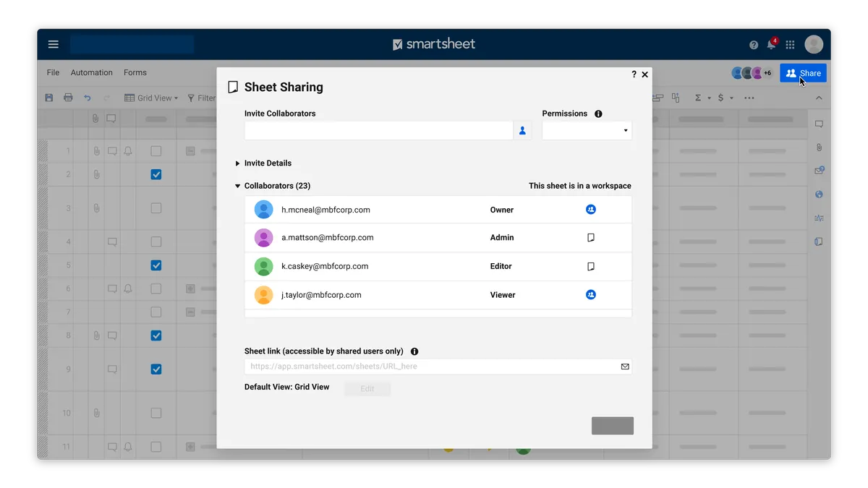This screenshot has width=868, height=488.
Task: Click the collaborator avatars showing +6
Action: [752, 73]
